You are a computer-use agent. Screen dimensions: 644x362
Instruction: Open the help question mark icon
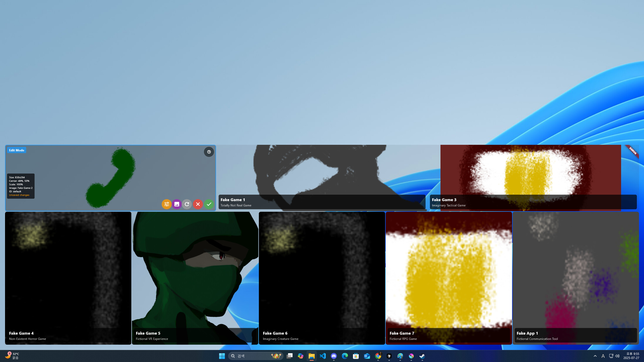tap(209, 152)
